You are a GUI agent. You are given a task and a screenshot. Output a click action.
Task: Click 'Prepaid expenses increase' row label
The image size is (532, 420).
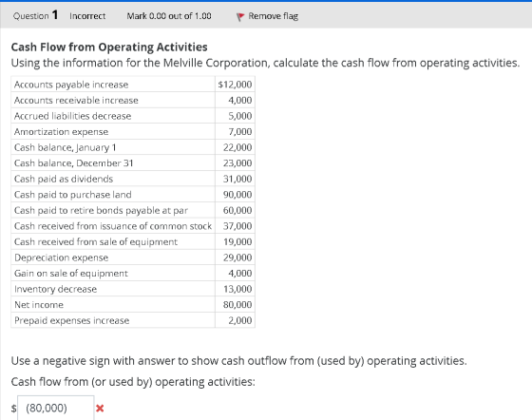71,320
